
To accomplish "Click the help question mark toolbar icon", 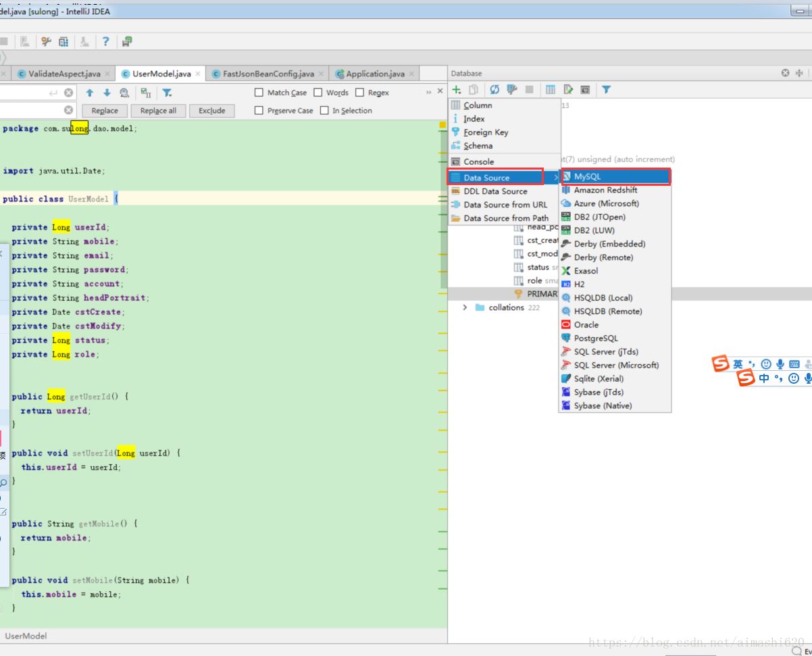I will pyautogui.click(x=106, y=41).
